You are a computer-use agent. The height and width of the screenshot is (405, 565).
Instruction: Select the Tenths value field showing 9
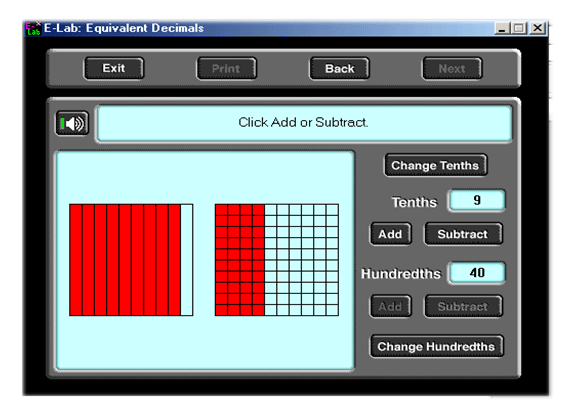pos(476,200)
